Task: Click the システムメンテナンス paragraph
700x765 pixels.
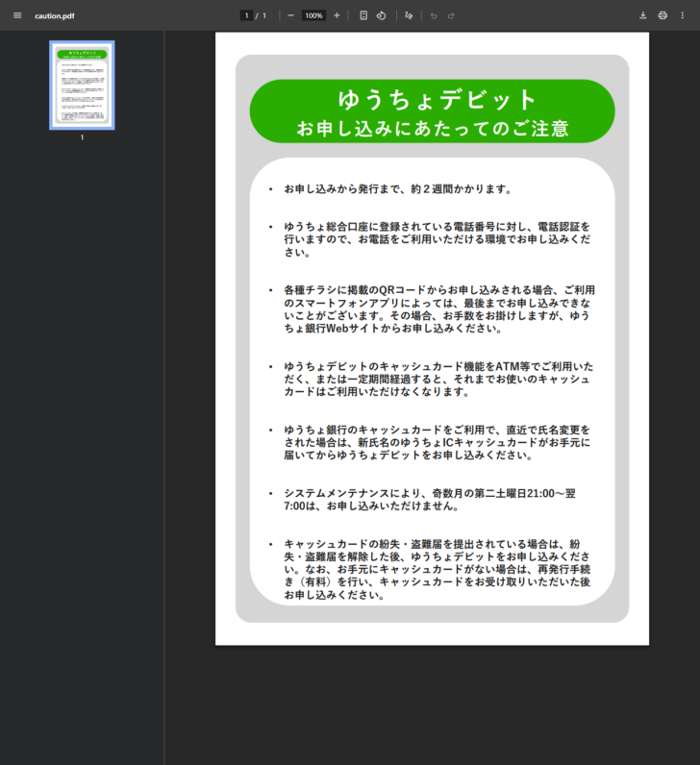Action: click(x=430, y=500)
